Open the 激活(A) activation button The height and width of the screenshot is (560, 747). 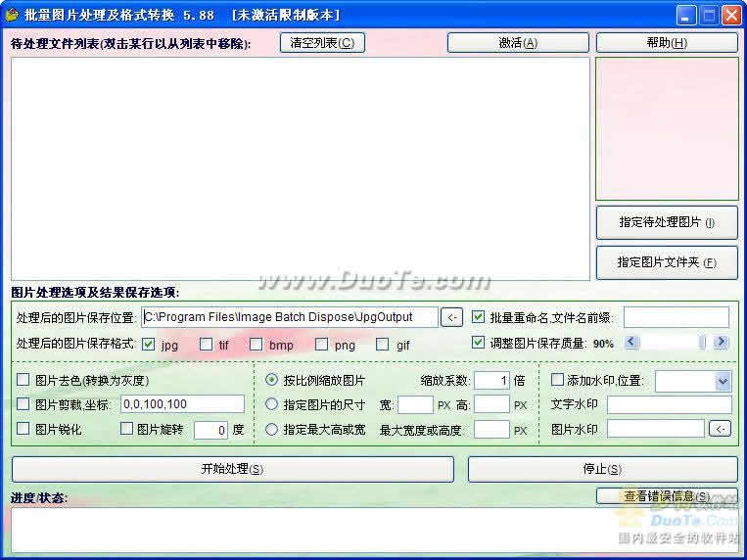coord(518,43)
